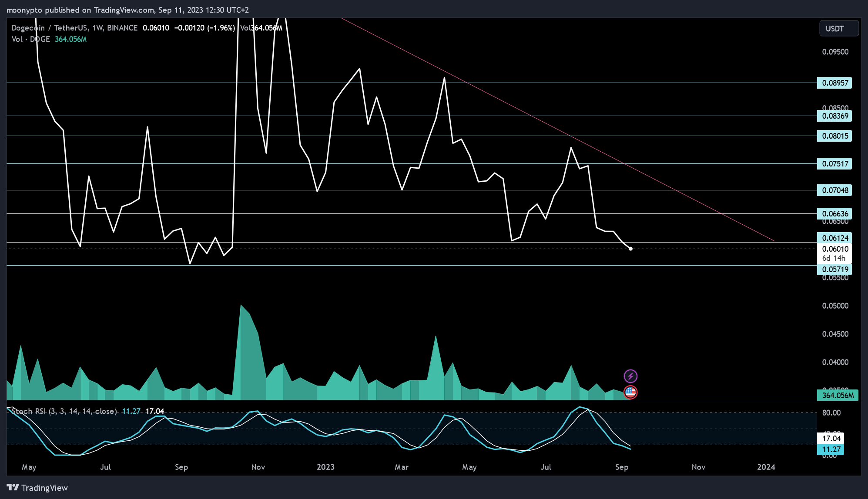Click the 0.07048 price level label
868x499 pixels.
coord(834,190)
